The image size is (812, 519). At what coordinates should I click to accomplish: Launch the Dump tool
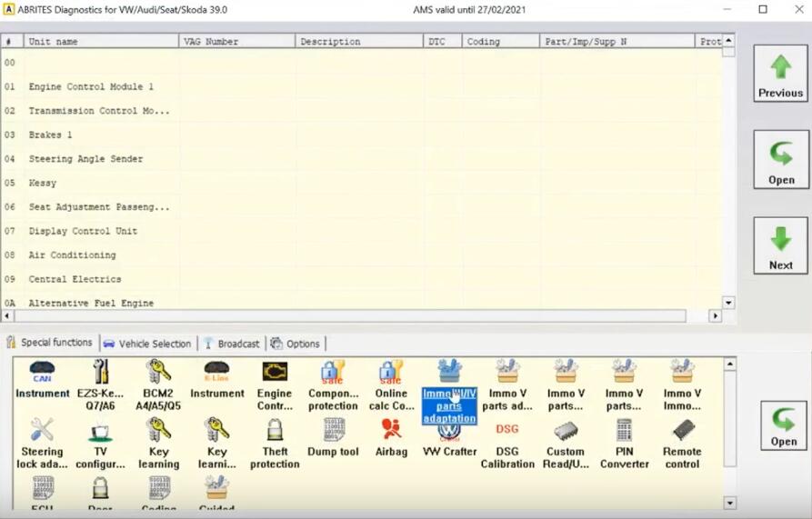pyautogui.click(x=333, y=438)
